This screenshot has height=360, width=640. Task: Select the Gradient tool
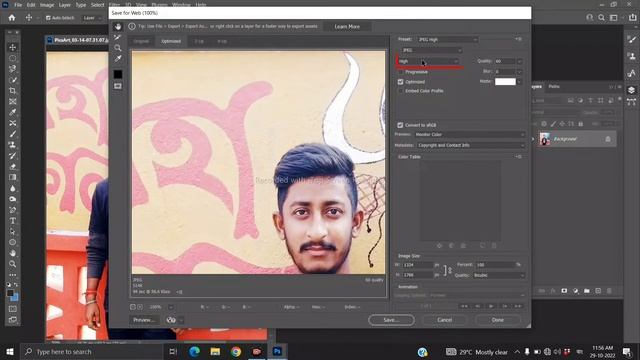click(13, 177)
